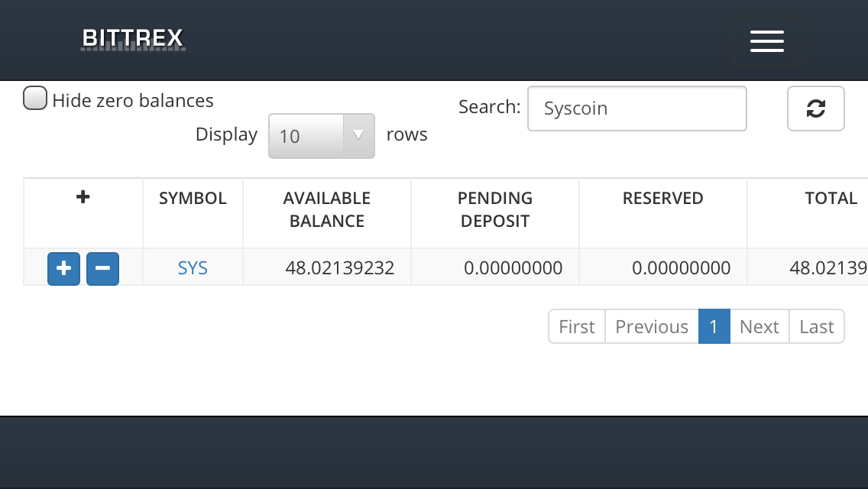Click the Hide zero balances label
The width and height of the screenshot is (868, 489).
133,101
